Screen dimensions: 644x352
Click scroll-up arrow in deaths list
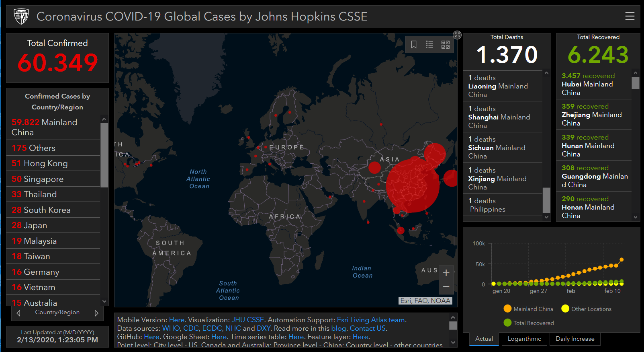pos(546,74)
